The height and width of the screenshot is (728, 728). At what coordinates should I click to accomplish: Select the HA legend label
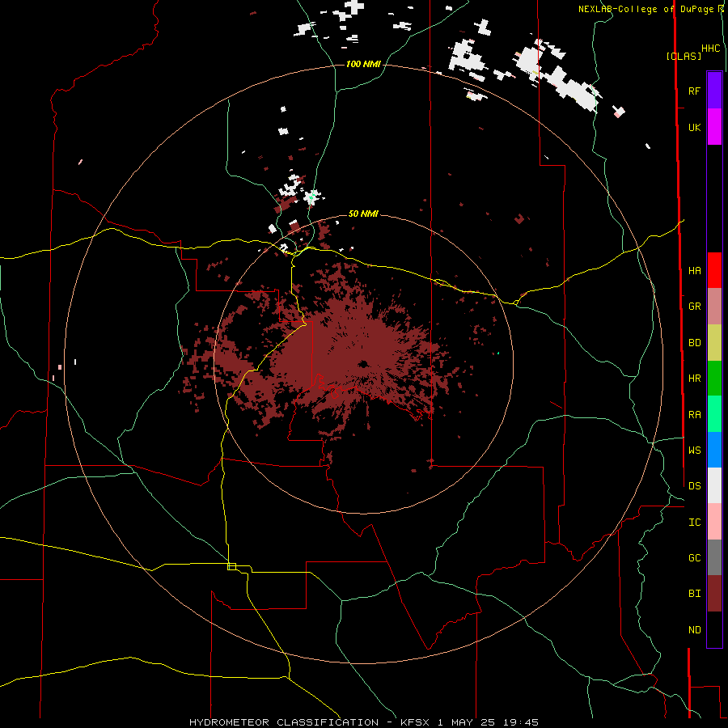694,270
